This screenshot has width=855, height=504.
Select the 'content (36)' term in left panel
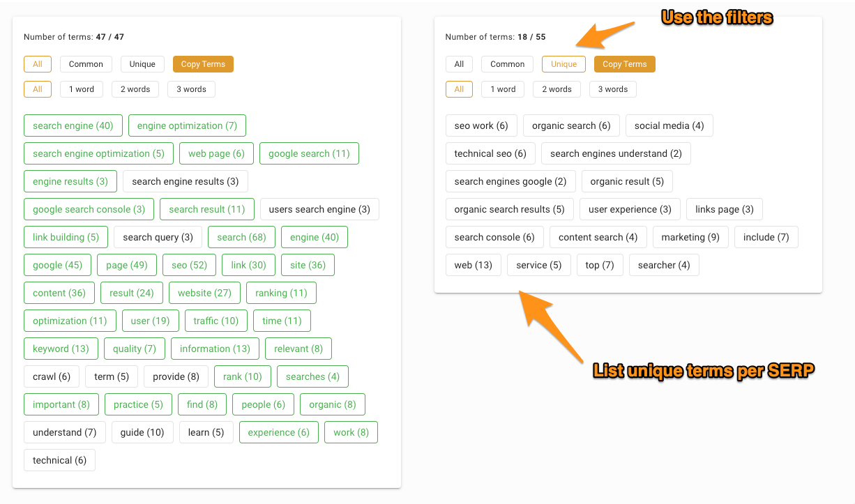[x=59, y=293]
